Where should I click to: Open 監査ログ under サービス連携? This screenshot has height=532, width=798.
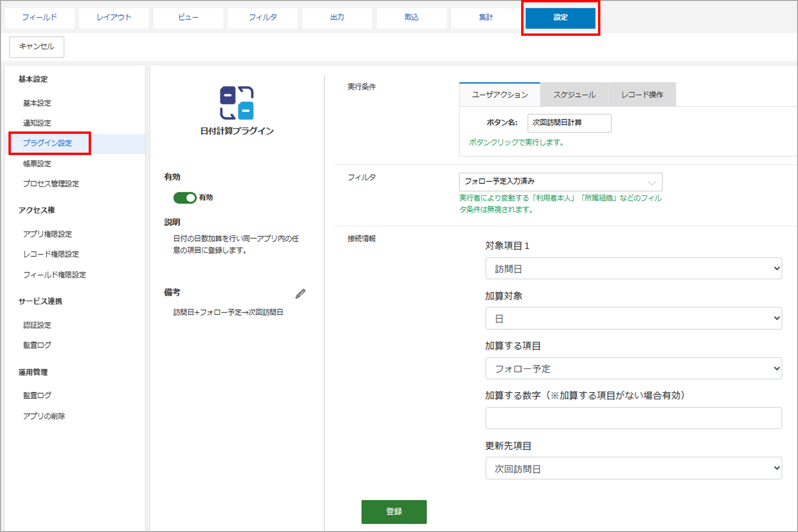pos(37,345)
